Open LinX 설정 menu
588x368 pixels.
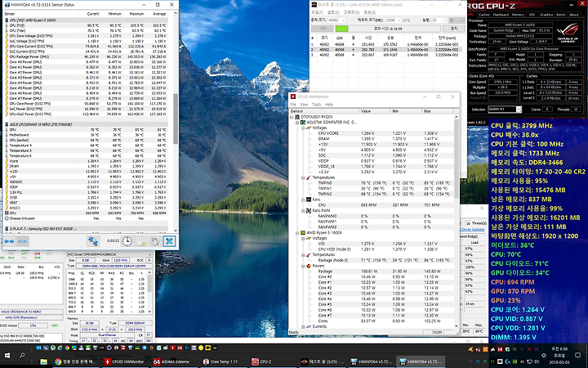point(332,12)
